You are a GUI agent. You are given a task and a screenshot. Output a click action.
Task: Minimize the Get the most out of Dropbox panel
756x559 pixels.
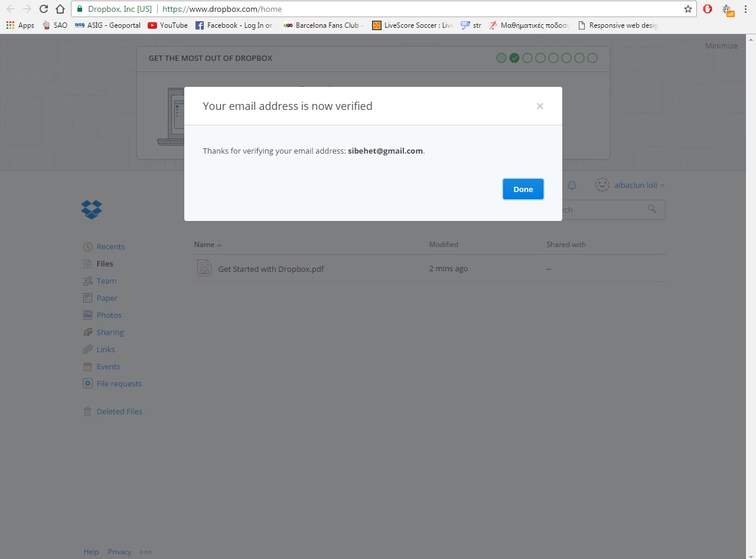click(721, 46)
